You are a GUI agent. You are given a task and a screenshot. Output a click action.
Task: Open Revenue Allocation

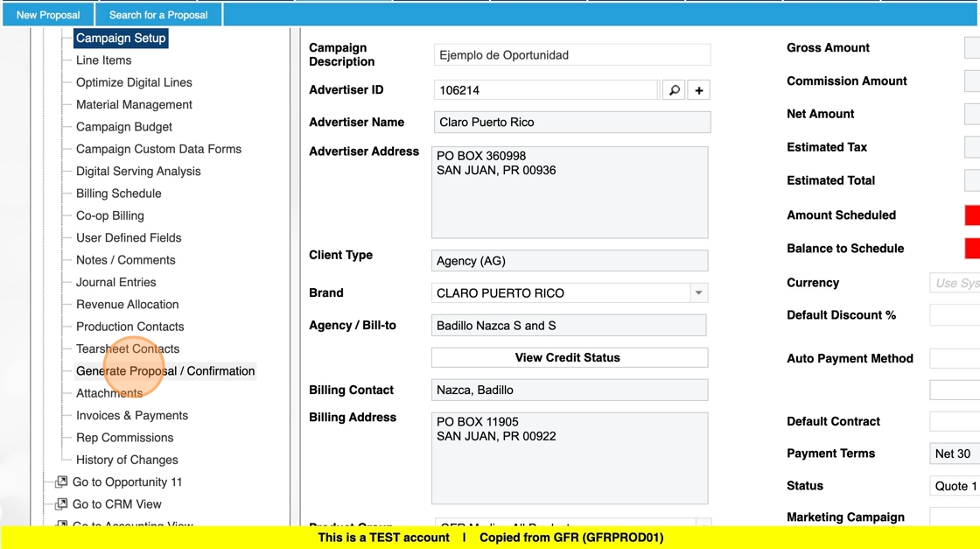(x=128, y=305)
